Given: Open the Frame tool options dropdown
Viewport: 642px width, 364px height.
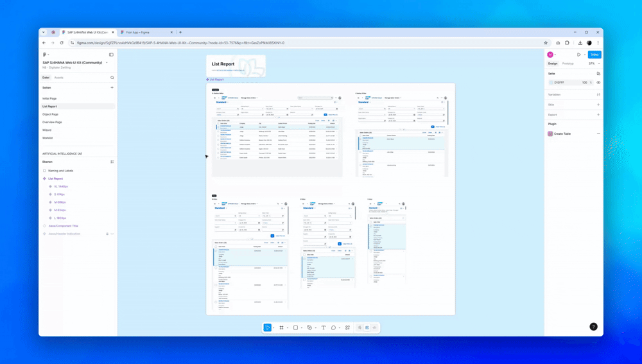Looking at the screenshot, I should pos(288,328).
